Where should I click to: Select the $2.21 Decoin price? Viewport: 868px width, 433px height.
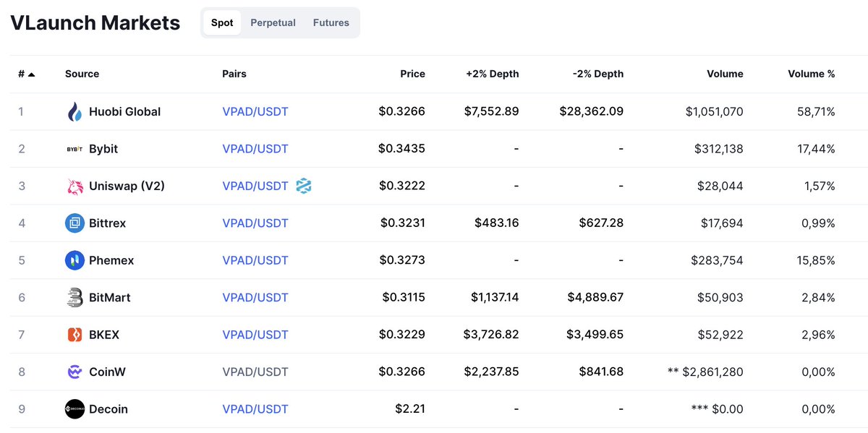410,409
